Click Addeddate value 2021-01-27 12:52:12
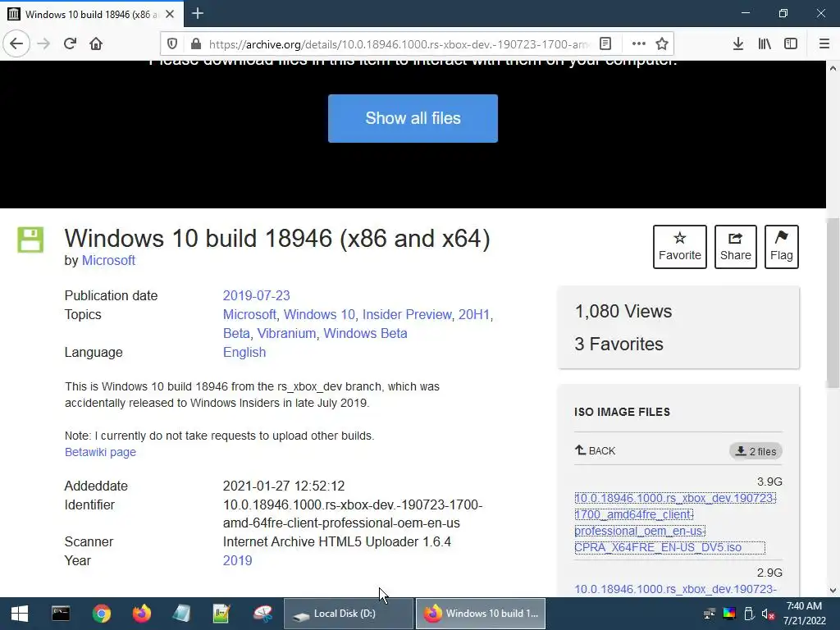Screen dimensions: 840x630 pyautogui.click(x=283, y=486)
